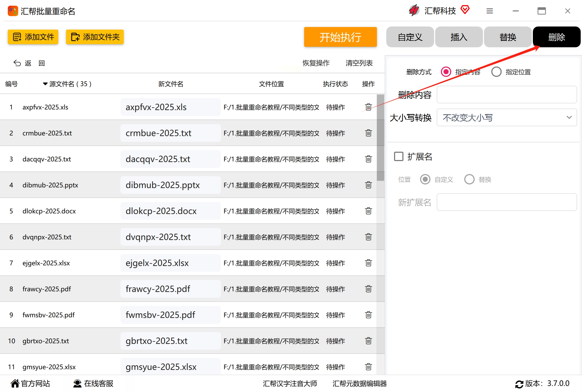Switch to the 插入 tab
Image resolution: width=582 pixels, height=392 pixels.
pyautogui.click(x=459, y=37)
